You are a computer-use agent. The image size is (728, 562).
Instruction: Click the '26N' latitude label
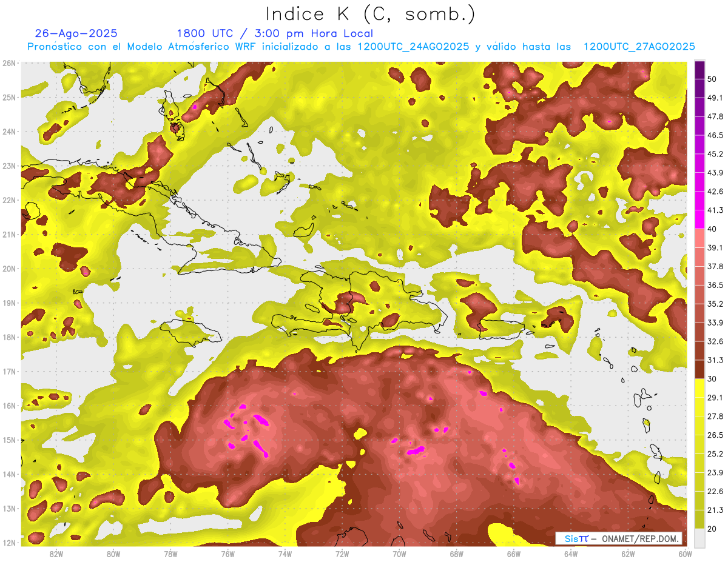(x=8, y=63)
